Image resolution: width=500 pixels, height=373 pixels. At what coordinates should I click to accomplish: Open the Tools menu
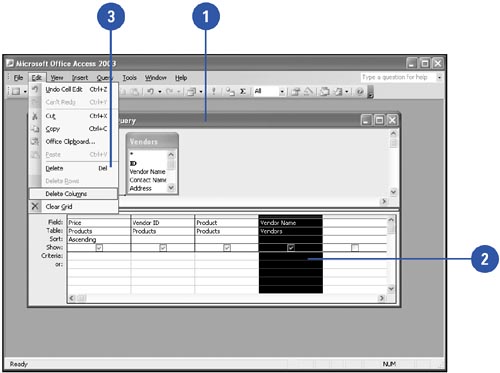(129, 78)
